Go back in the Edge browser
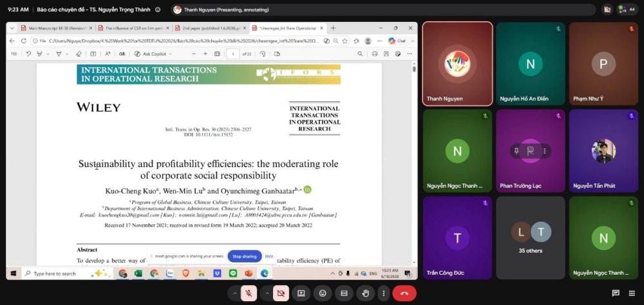This screenshot has width=644, height=305. pos(12,41)
